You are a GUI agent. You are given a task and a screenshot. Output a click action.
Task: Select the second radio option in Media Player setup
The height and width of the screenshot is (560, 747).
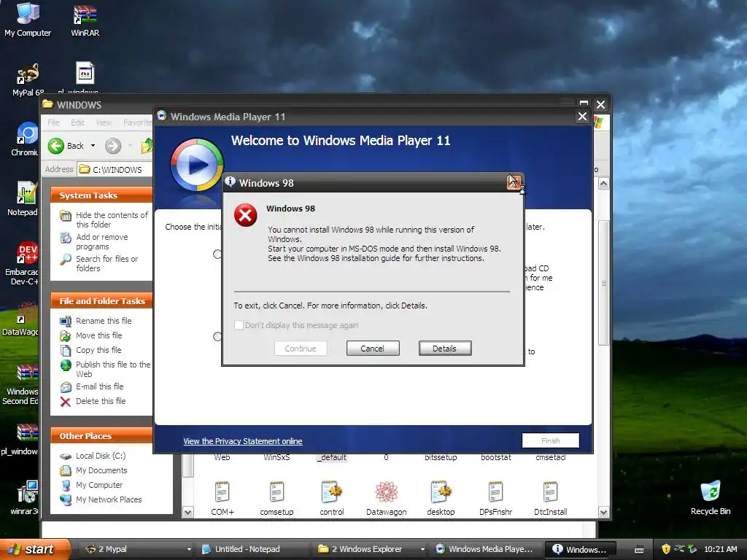click(217, 337)
